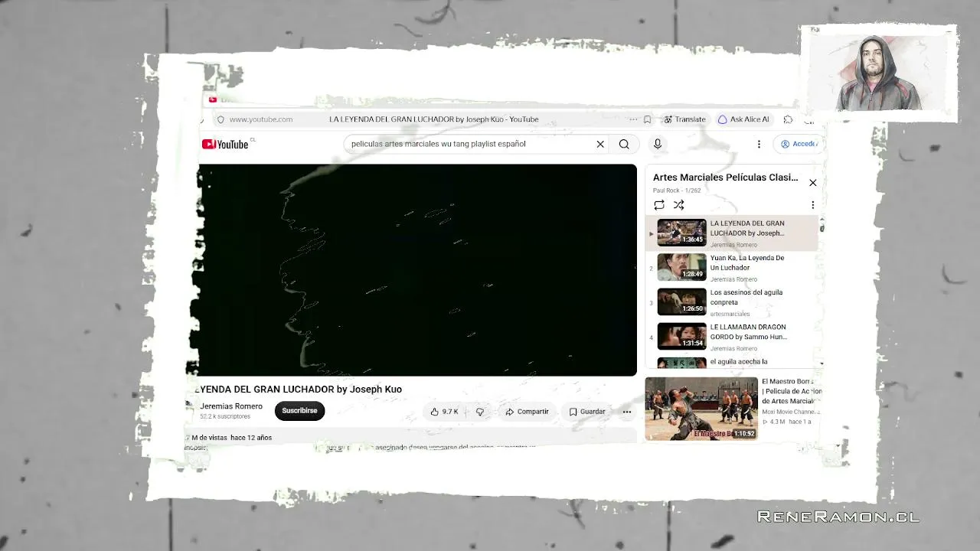The image size is (980, 551).
Task: Close the Artes Marciales playlist panel
Action: pos(812,183)
